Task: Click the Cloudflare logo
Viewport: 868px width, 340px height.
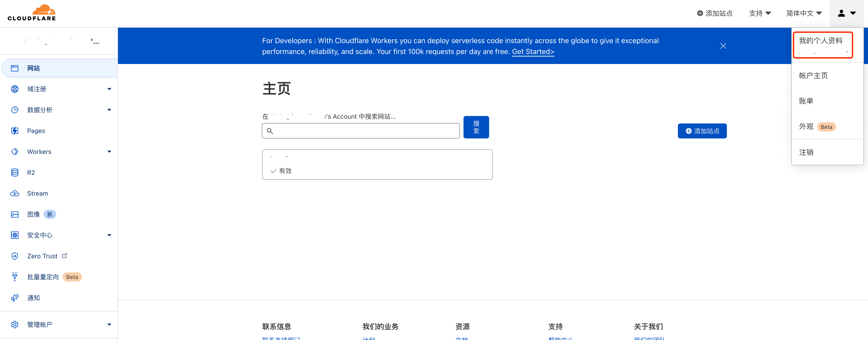Action: pos(32,13)
